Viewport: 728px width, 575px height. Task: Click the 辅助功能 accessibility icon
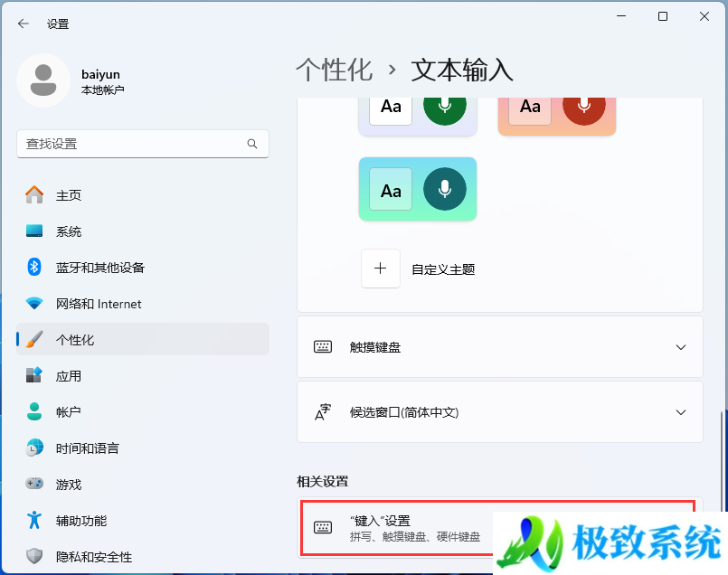pos(34,520)
